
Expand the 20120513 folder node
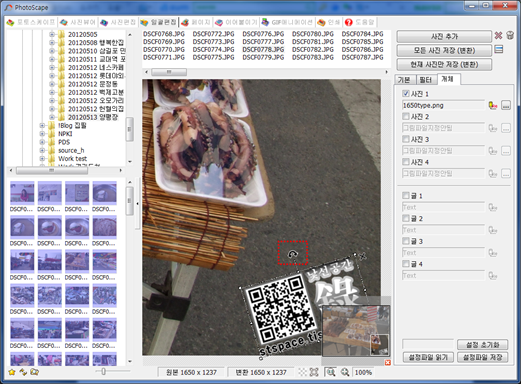[52, 117]
